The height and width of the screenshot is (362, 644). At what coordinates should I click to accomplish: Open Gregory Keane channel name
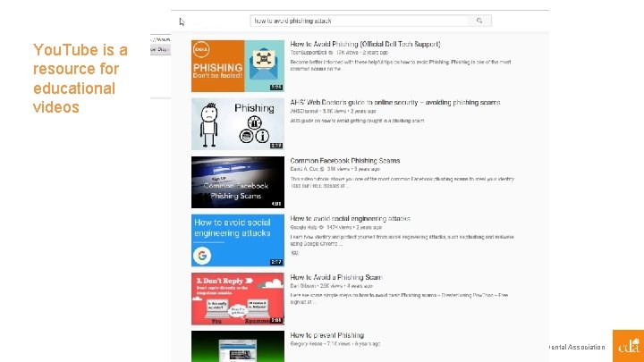pos(307,344)
